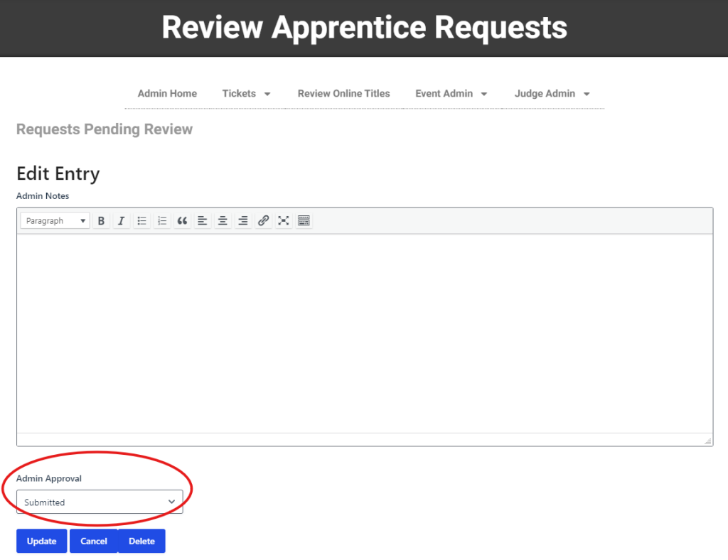Open the Judge Admin menu
The width and height of the screenshot is (728, 560).
[552, 93]
